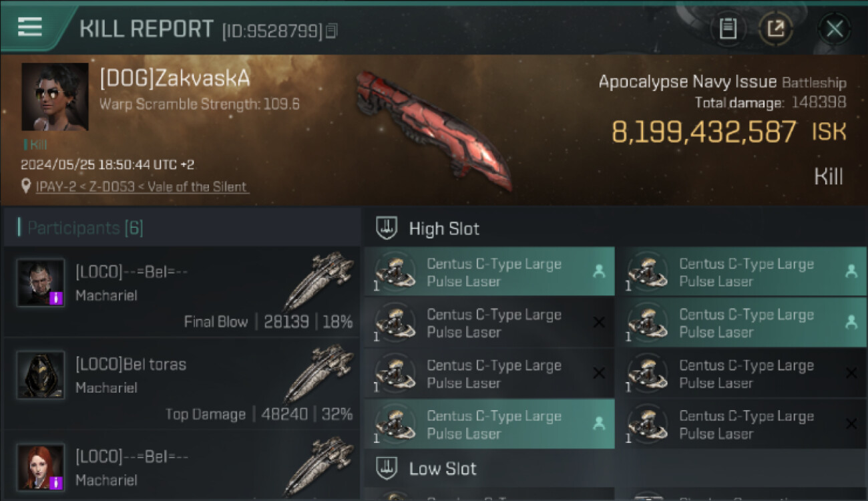Open the IPAY-2 location link

pos(143,187)
